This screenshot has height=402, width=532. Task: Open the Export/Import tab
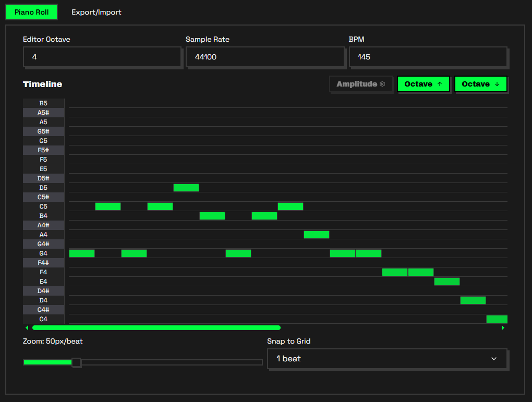click(96, 11)
